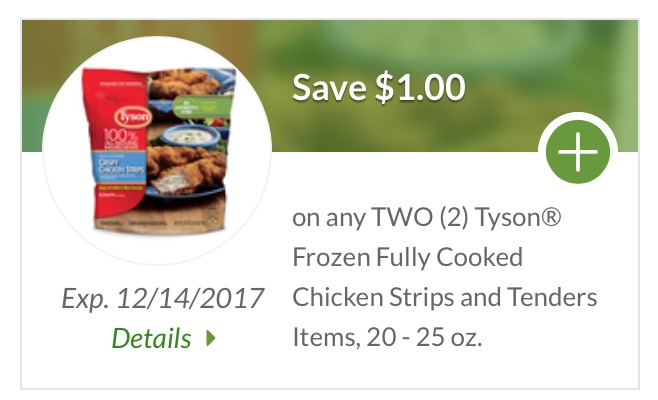Click the Save $1.00 headline

(x=379, y=87)
